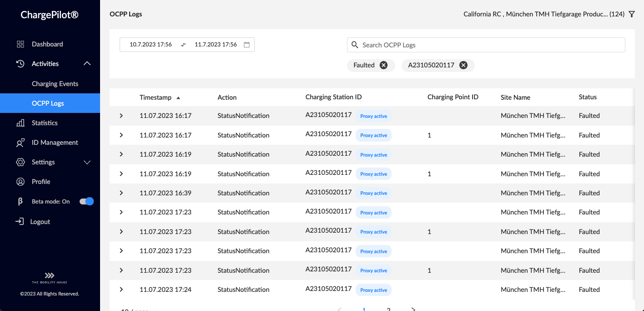Click Proxy active badge in 17:24 row
The height and width of the screenshot is (311, 644).
click(x=374, y=290)
